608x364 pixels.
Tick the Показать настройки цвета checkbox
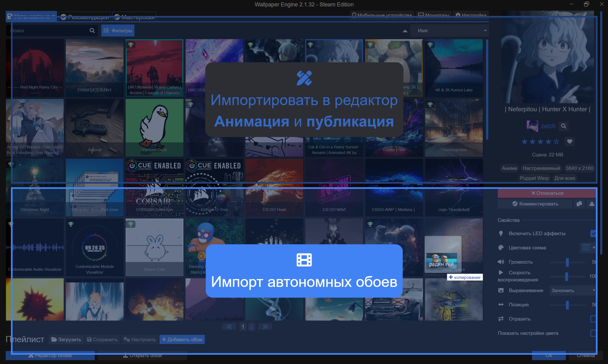[x=593, y=333]
